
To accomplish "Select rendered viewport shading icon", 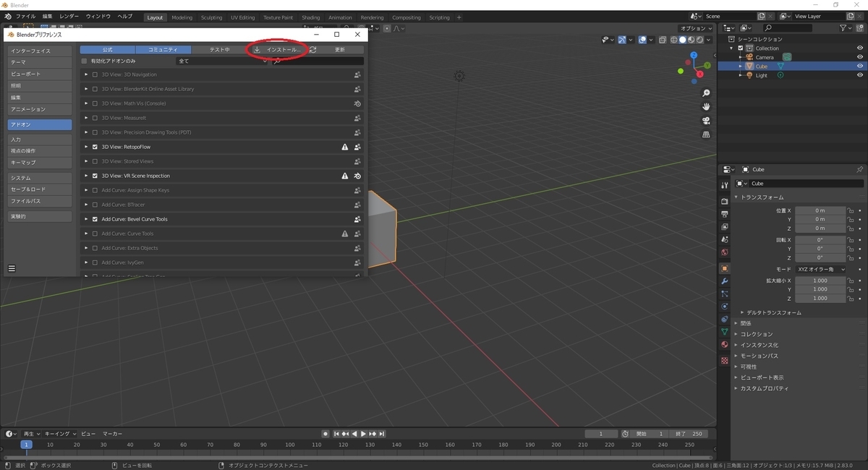I will point(699,40).
